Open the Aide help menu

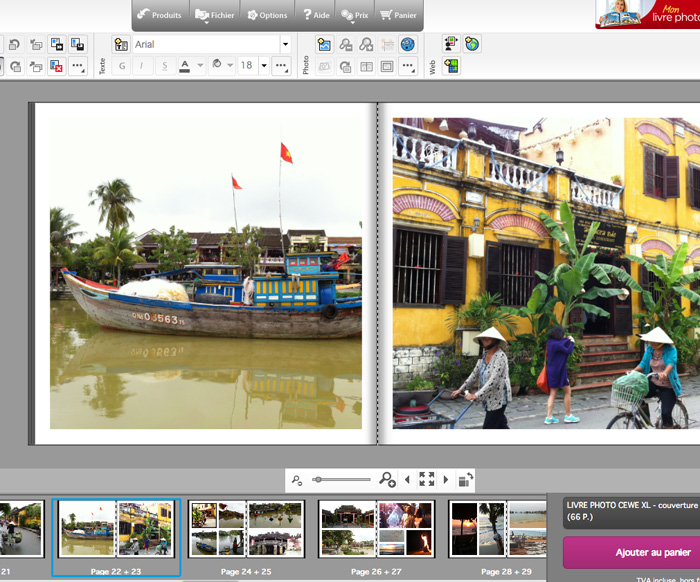pyautogui.click(x=316, y=15)
